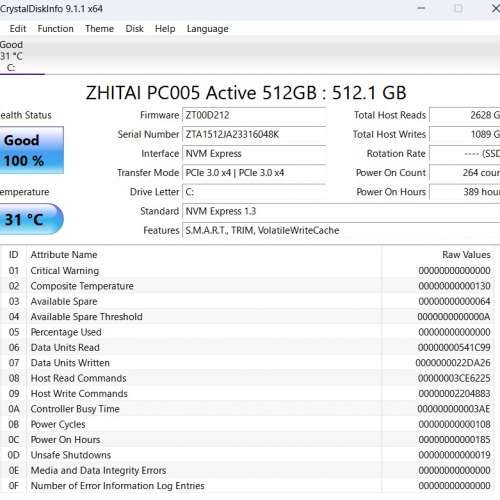
Task: Open the Function menu
Action: [55, 29]
